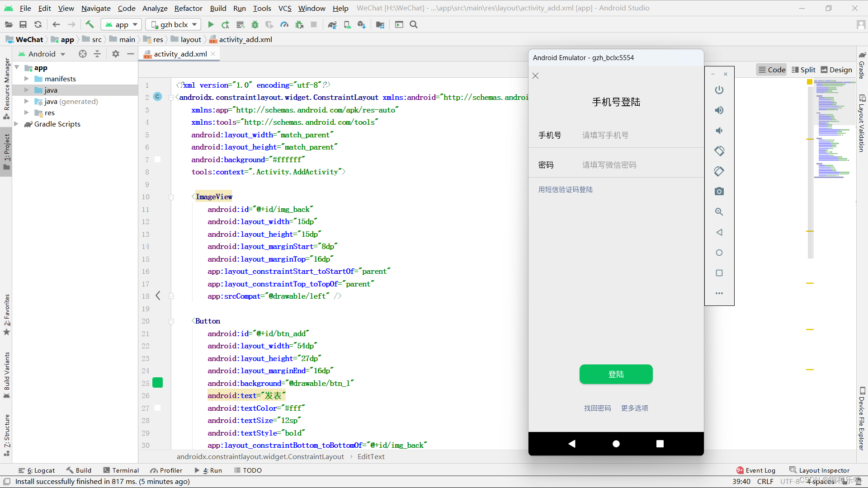
Task: Click the emulator zoom magnifier icon
Action: pos(719,212)
